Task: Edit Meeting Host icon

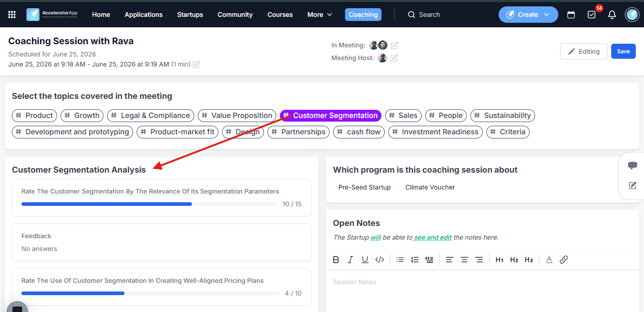Action: coord(394,58)
